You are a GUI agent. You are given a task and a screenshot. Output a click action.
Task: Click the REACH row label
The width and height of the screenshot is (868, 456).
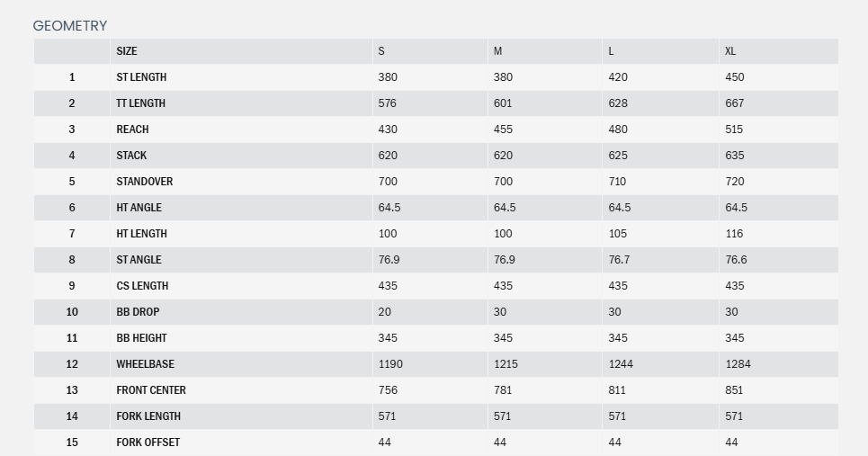click(x=132, y=130)
